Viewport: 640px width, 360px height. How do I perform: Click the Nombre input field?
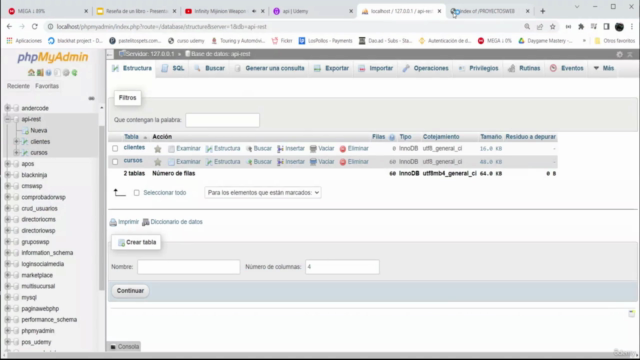click(189, 267)
